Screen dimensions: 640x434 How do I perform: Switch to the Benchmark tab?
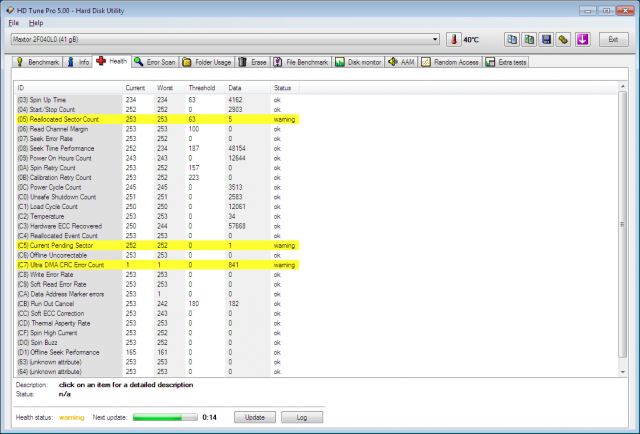click(x=38, y=62)
